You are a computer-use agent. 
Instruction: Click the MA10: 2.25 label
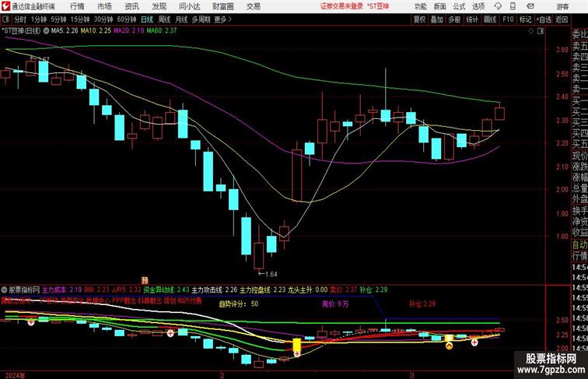(96, 31)
